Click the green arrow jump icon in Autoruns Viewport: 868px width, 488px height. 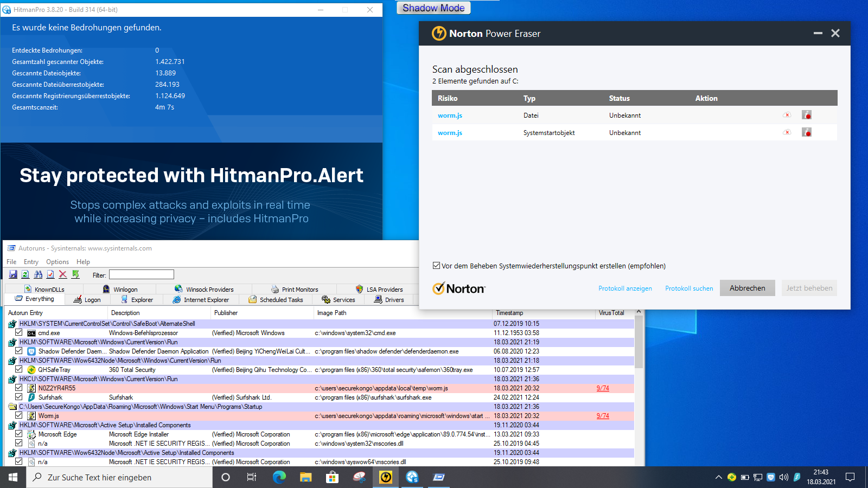[75, 275]
